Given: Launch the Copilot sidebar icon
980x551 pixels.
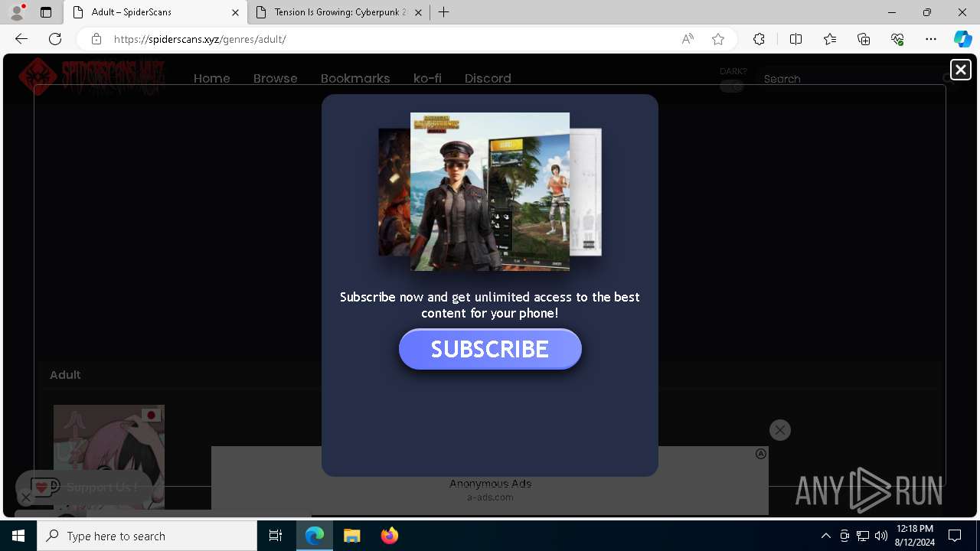Looking at the screenshot, I should click(x=962, y=39).
